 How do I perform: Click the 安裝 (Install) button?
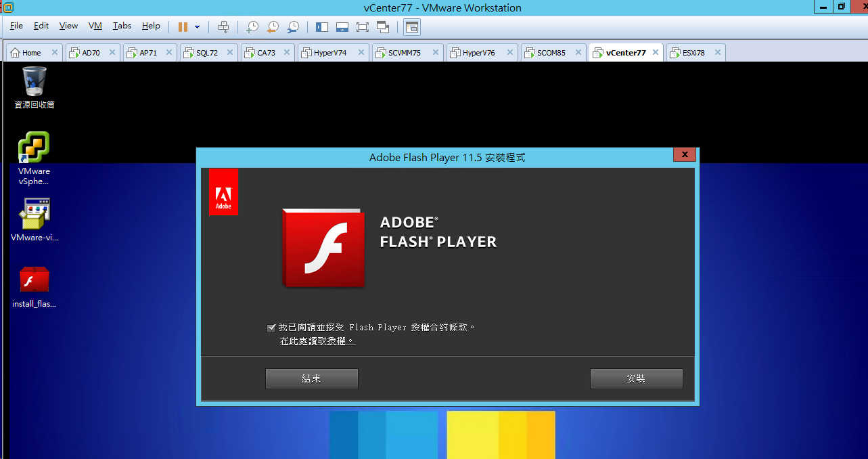[x=636, y=378]
